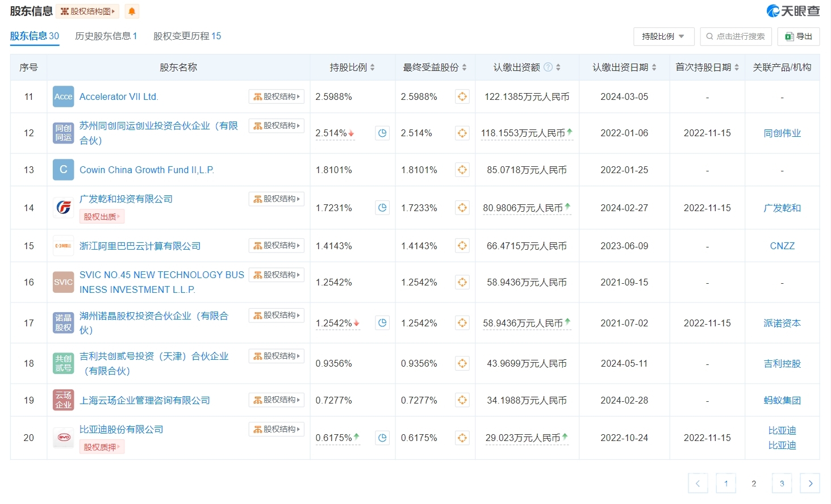This screenshot has width=831, height=504.
Task: Open 吉利控股 related institution link
Action: (x=782, y=363)
